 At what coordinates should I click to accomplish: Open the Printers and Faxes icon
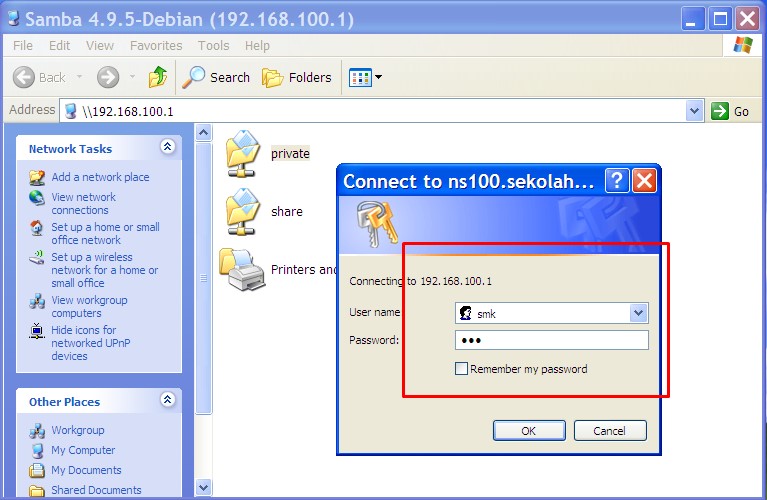point(242,269)
